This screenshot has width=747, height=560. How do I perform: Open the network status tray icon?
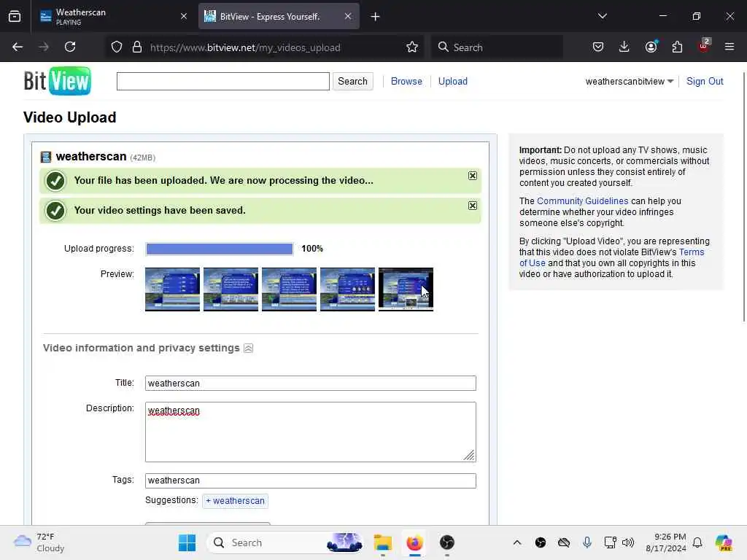611,542
